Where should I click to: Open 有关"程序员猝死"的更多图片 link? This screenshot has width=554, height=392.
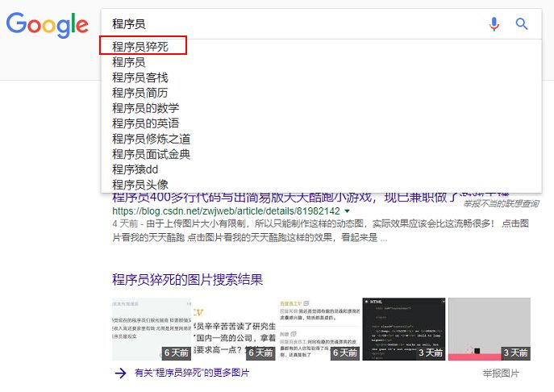(x=192, y=373)
